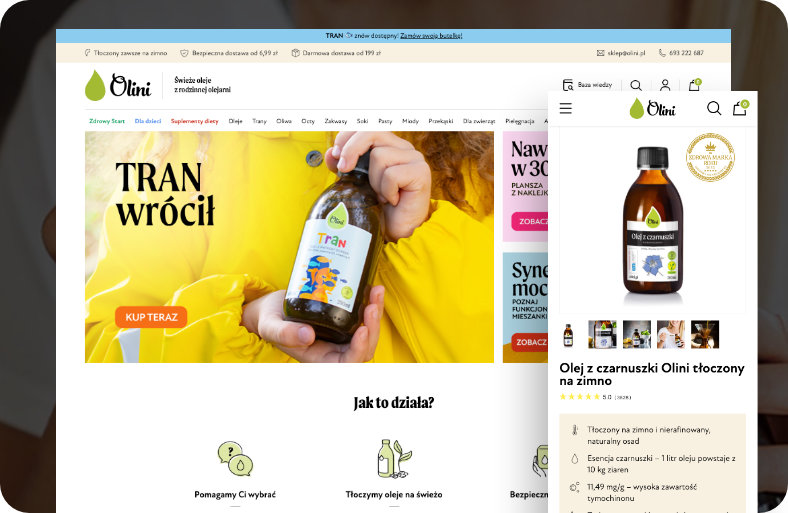
Task: Select the last product gallery thumbnail
Action: pyautogui.click(x=704, y=334)
